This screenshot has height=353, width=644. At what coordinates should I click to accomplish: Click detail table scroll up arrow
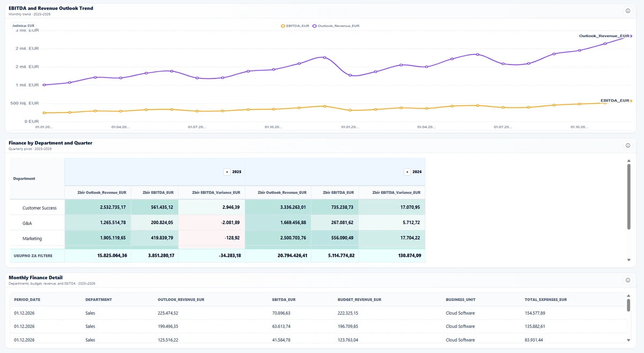(x=628, y=296)
